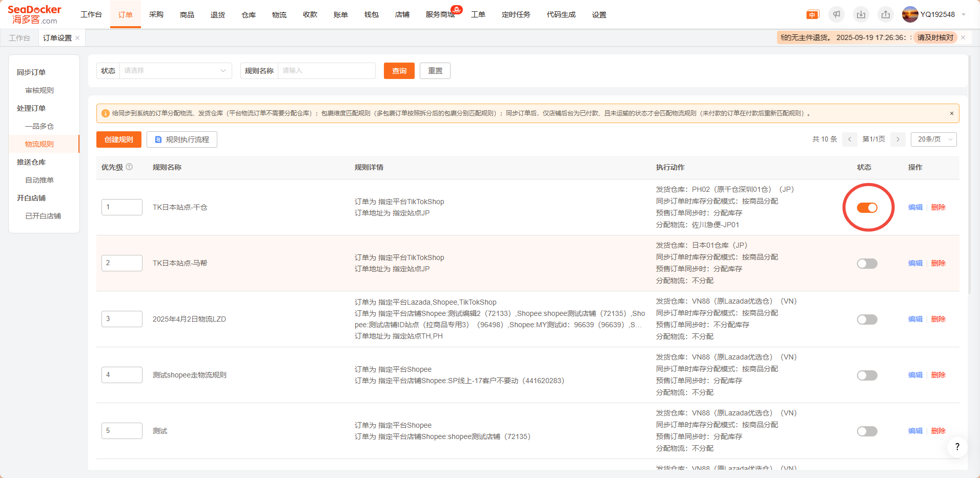Click the priority input for rule 5
The image size is (980, 478).
(122, 431)
